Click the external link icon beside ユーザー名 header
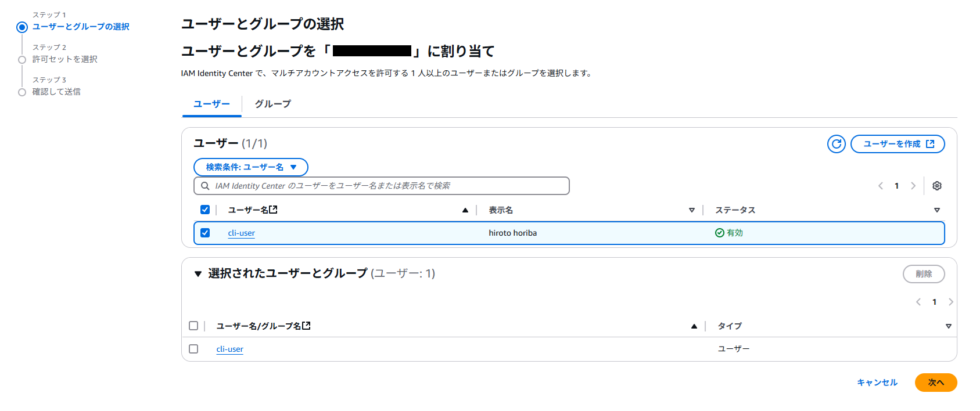The height and width of the screenshot is (411, 980). point(273,210)
